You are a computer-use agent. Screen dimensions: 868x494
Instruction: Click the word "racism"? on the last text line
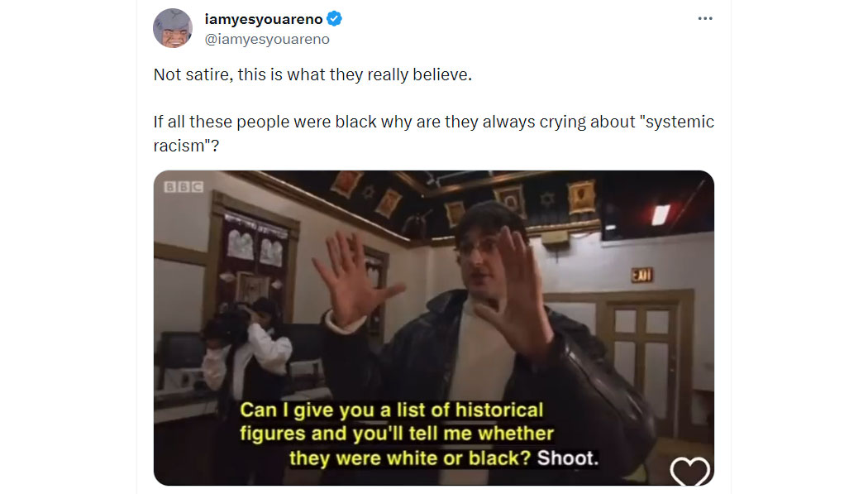click(x=187, y=146)
